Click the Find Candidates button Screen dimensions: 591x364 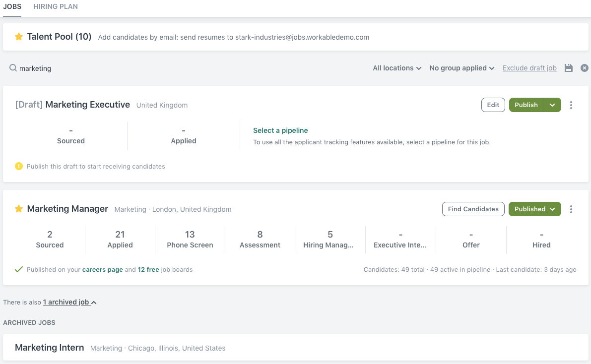point(473,209)
